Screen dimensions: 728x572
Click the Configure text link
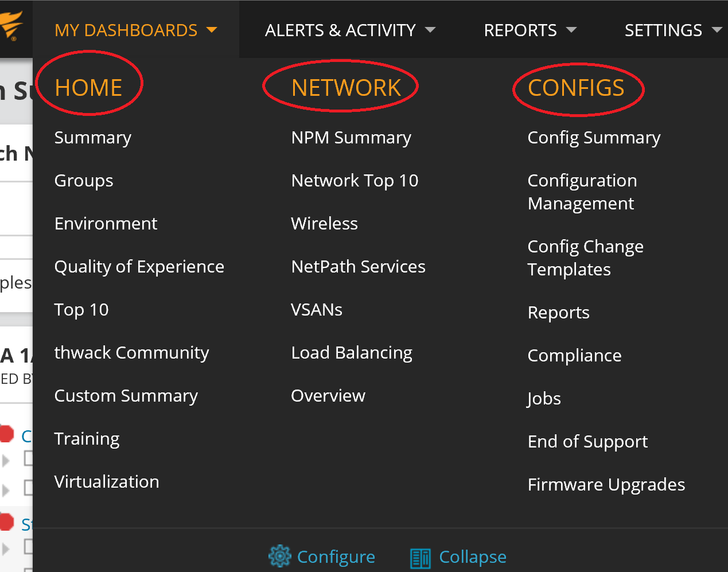(336, 557)
